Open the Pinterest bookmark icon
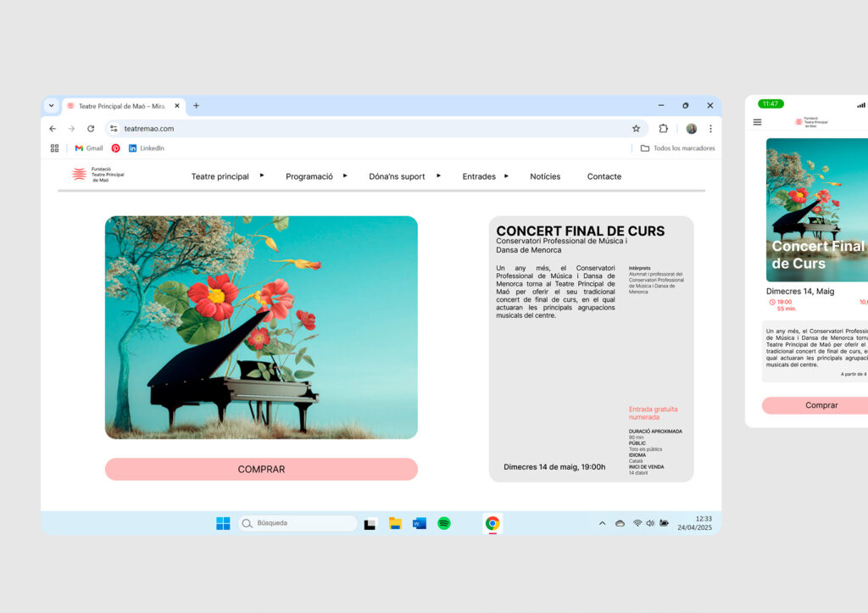Viewport: 868px width, 613px height. [x=115, y=148]
